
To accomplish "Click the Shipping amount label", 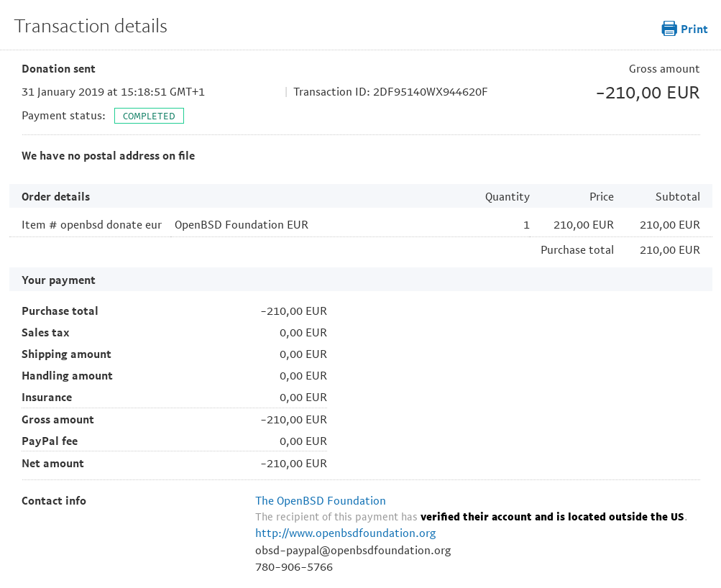I will tap(66, 354).
